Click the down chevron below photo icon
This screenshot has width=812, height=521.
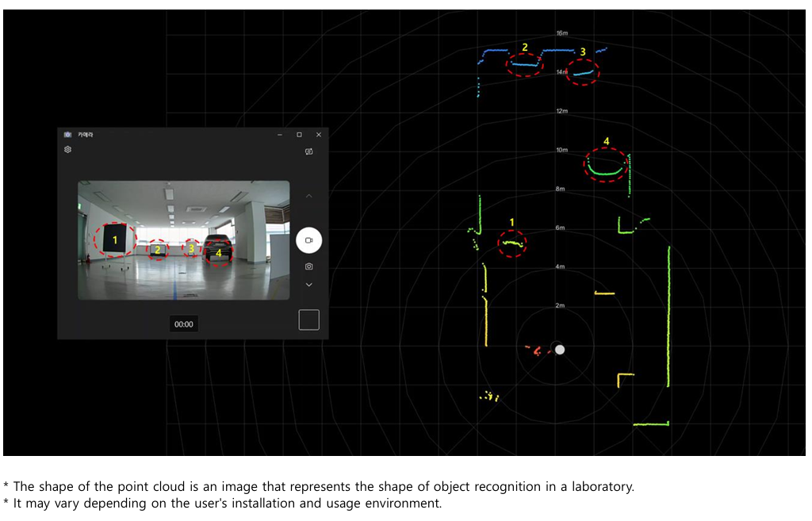pyautogui.click(x=308, y=285)
